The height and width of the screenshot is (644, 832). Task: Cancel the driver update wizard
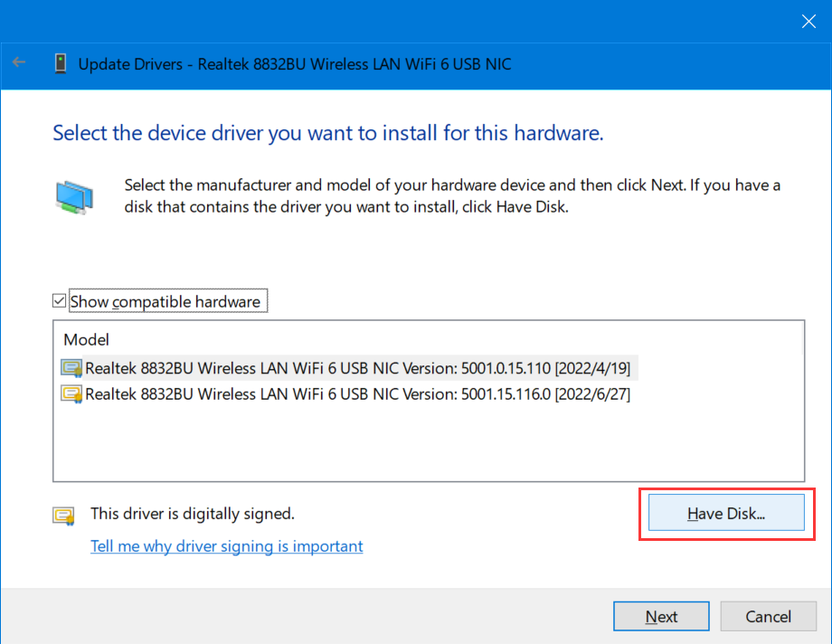pos(768,616)
